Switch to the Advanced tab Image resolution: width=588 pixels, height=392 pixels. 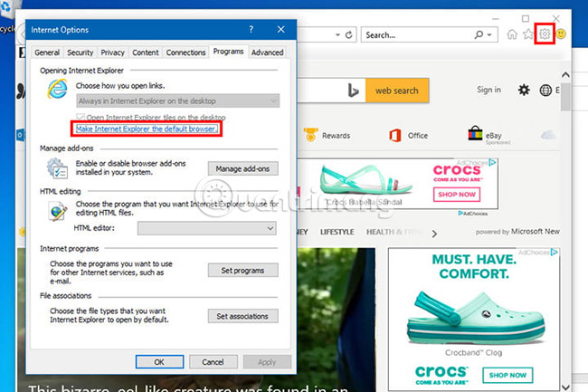click(268, 53)
